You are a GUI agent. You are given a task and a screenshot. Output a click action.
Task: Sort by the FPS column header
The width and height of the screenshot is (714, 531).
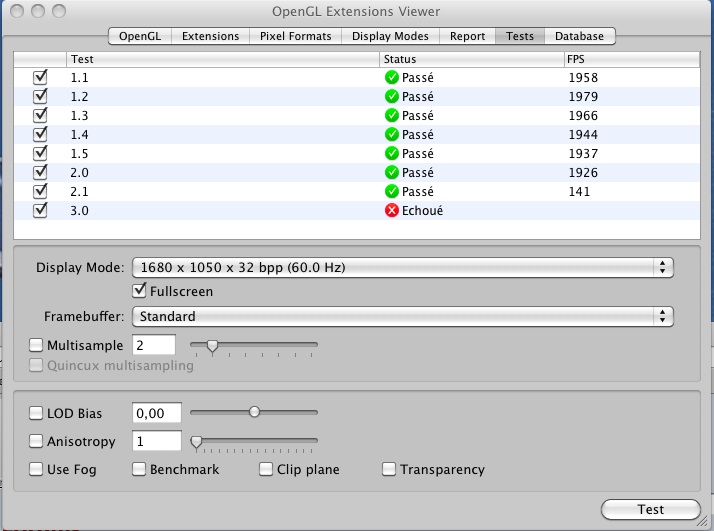(x=632, y=59)
